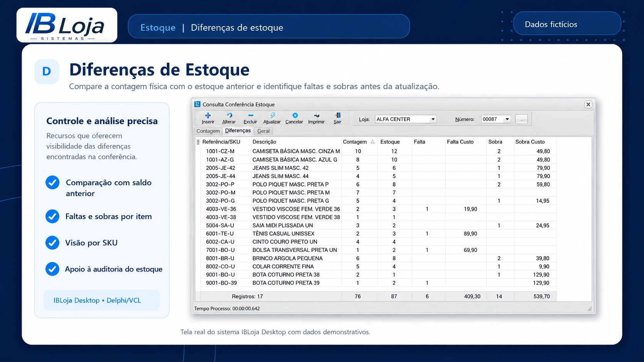The image size is (644, 362).
Task: Click the Sobra Custo column header
Action: (x=530, y=142)
